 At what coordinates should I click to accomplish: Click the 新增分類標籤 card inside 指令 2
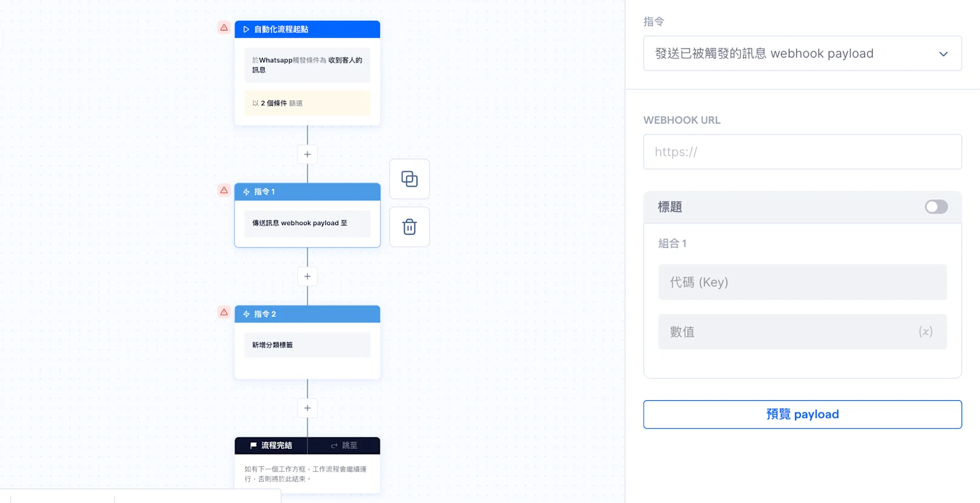[307, 345]
